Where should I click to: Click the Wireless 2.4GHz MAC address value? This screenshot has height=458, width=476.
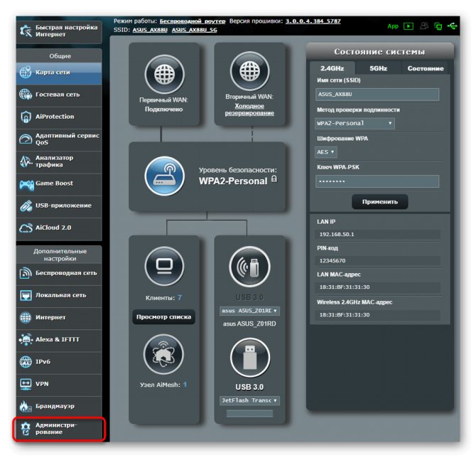click(x=345, y=314)
